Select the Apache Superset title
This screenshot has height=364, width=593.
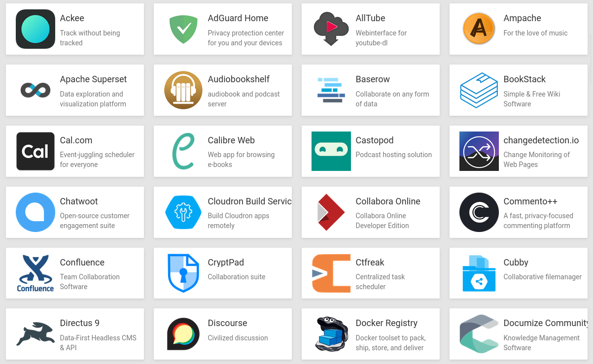(94, 79)
